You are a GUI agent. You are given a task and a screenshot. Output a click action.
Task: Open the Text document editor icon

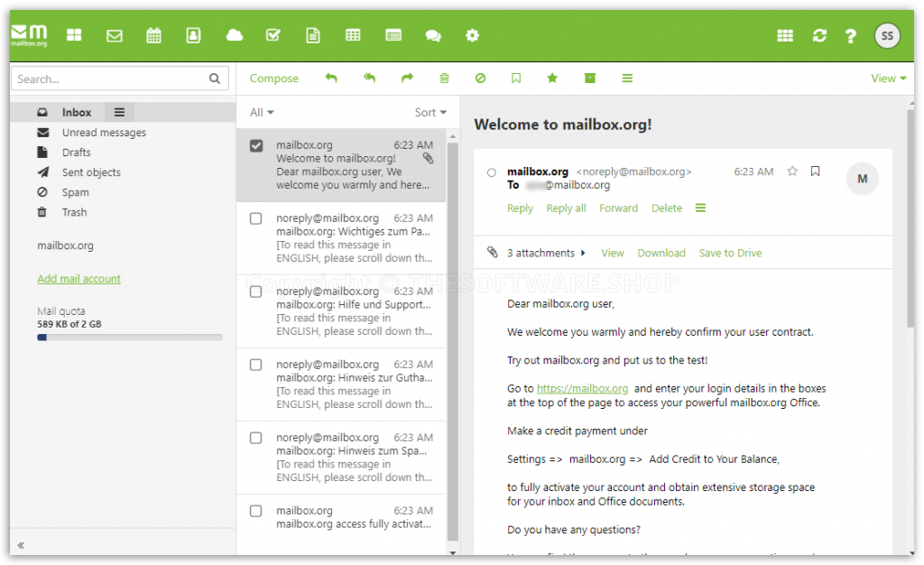tap(313, 35)
